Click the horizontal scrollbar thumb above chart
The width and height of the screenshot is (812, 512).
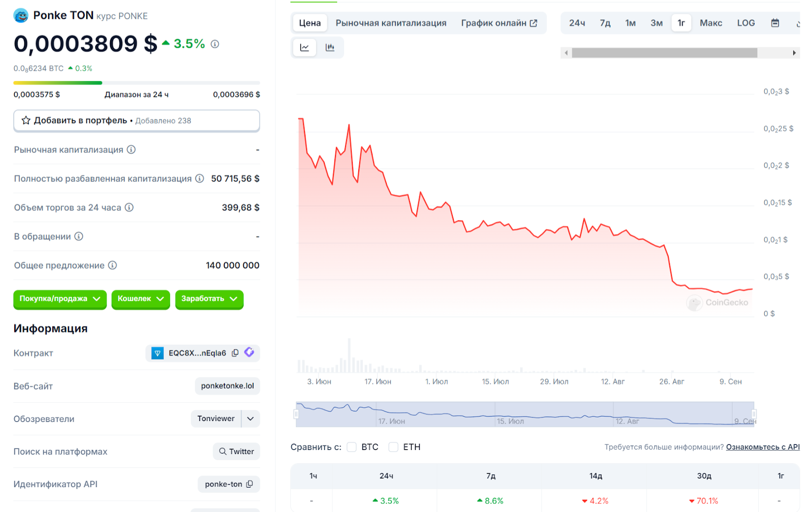click(x=664, y=53)
